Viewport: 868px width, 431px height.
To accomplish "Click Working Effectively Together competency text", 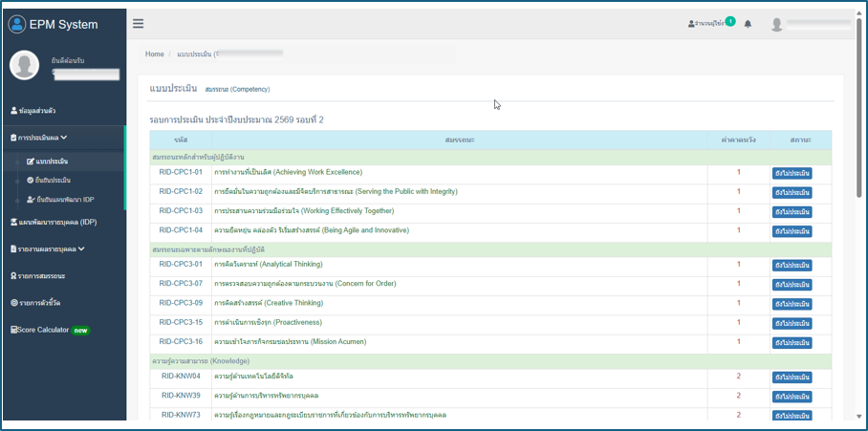I will [x=304, y=211].
